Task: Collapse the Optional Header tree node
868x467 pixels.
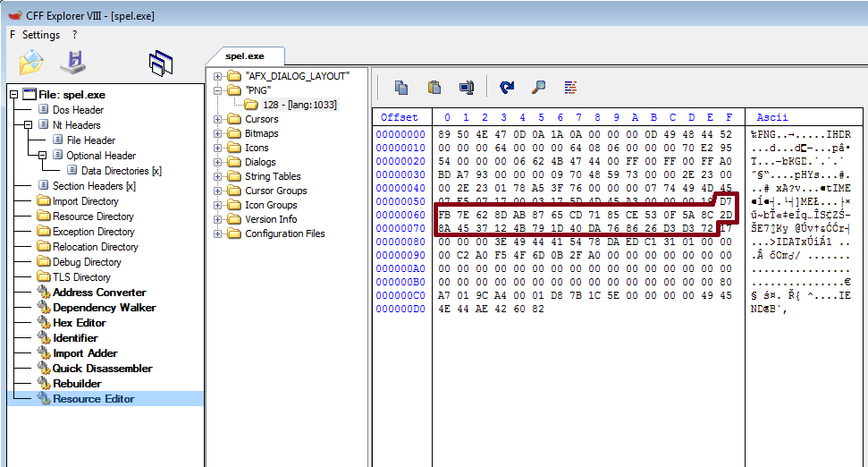Action: (43, 155)
